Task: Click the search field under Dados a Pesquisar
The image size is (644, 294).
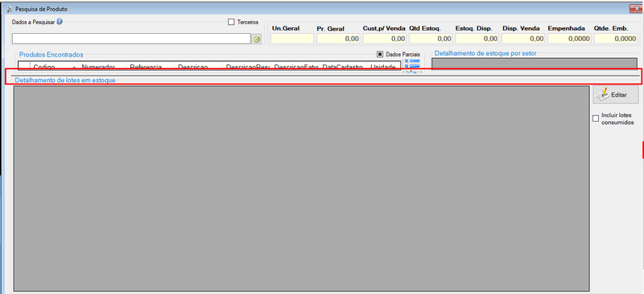Action: click(131, 39)
